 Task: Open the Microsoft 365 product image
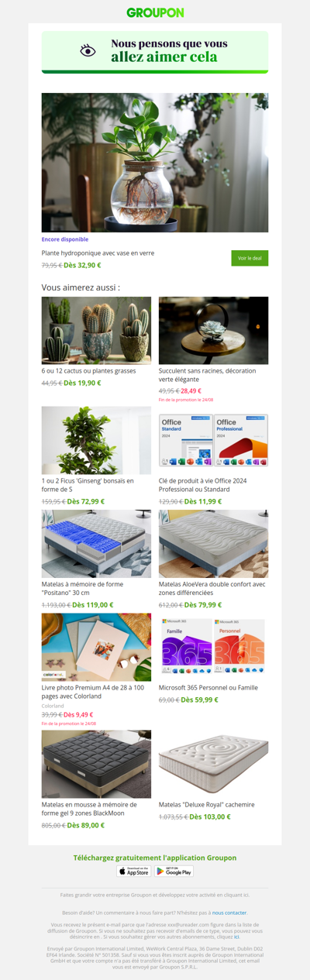pyautogui.click(x=213, y=647)
